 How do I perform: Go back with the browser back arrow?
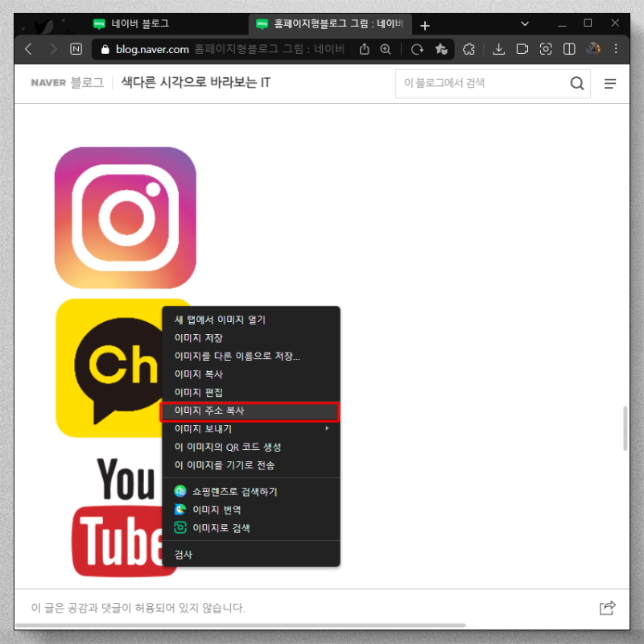tap(28, 49)
